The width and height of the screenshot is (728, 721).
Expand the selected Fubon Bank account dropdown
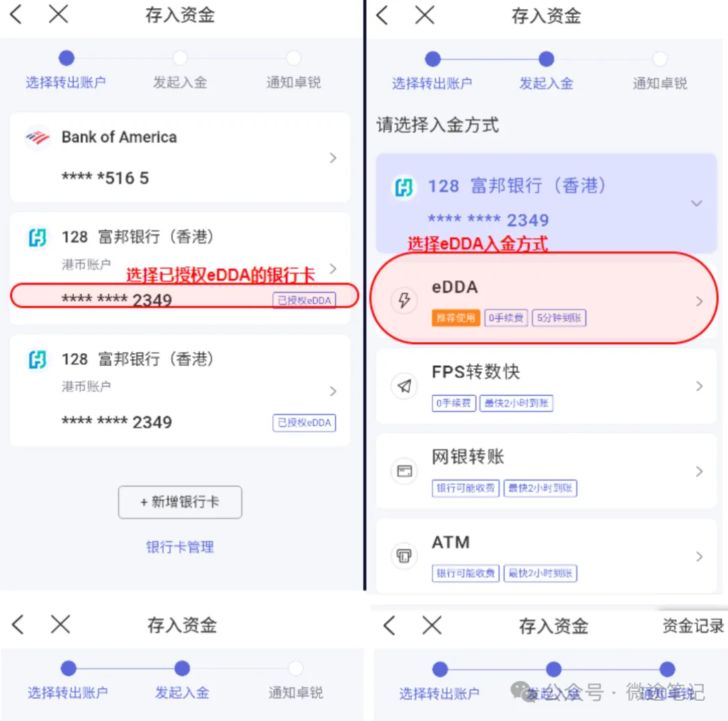(x=696, y=203)
